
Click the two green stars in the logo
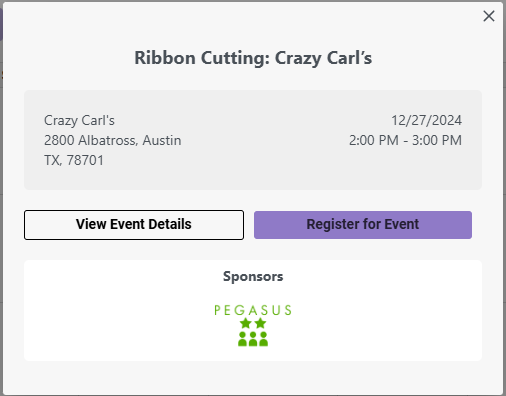coord(253,323)
